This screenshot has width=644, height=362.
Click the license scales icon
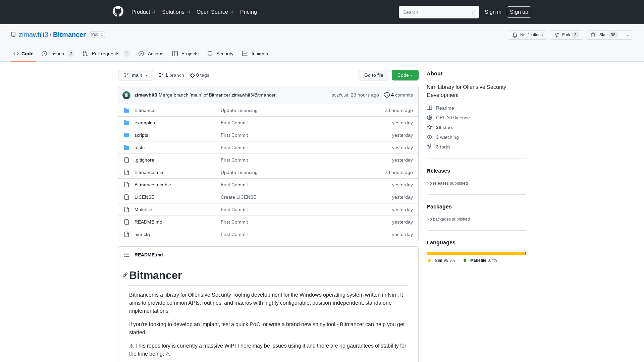pos(429,117)
